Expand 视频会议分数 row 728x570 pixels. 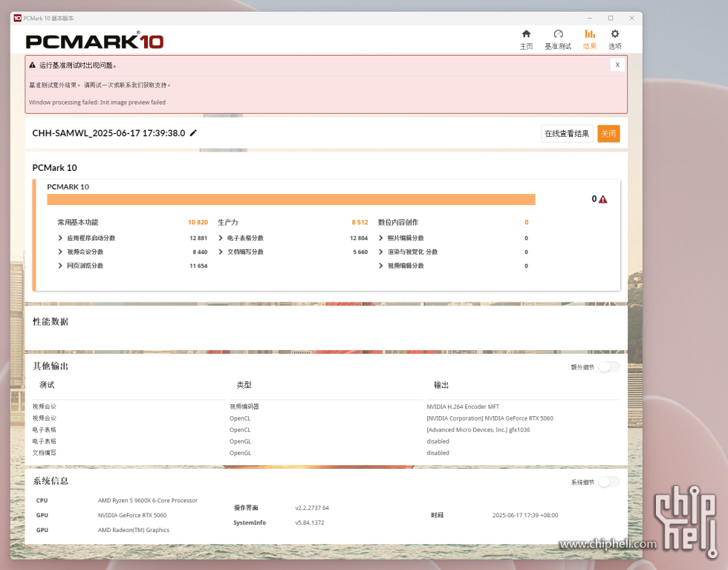click(60, 252)
